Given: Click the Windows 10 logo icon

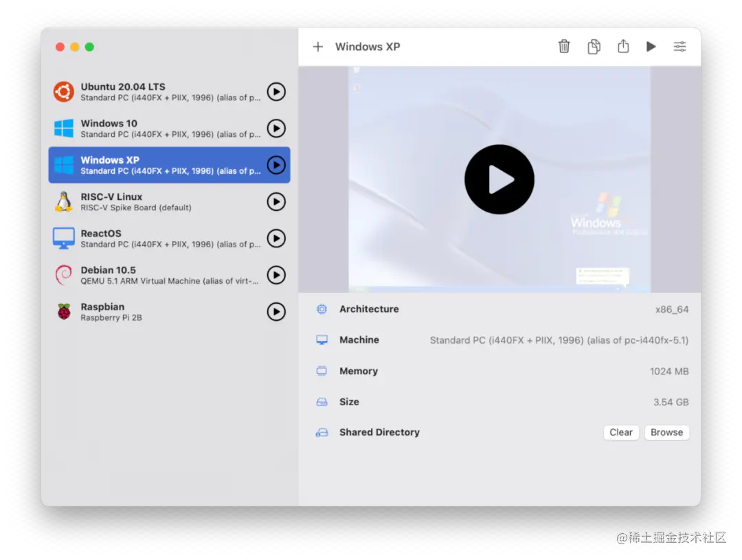Looking at the screenshot, I should [x=64, y=128].
